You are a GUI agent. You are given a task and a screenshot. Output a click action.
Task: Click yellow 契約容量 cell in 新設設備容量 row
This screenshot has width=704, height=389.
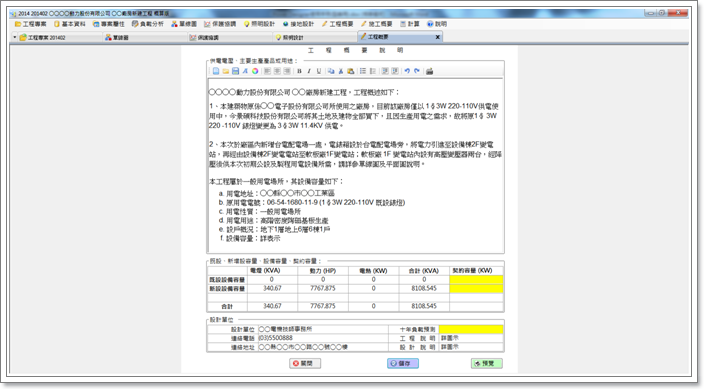476,288
